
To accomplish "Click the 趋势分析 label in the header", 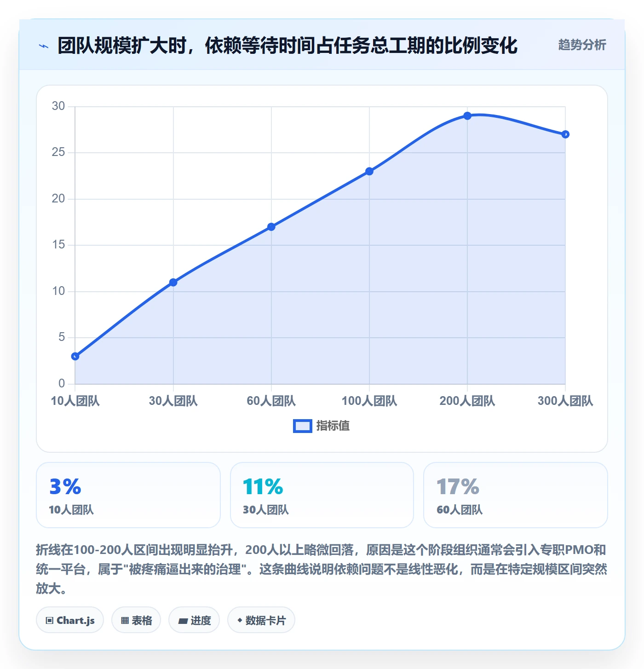I will 582,45.
